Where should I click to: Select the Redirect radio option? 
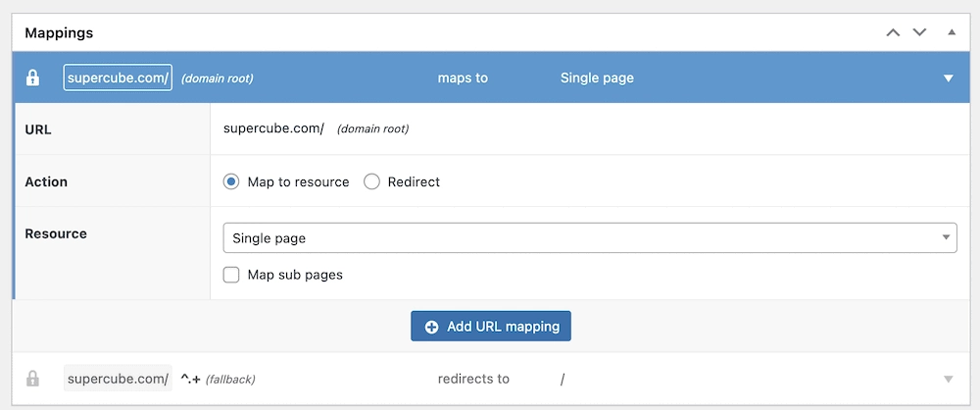click(x=371, y=182)
